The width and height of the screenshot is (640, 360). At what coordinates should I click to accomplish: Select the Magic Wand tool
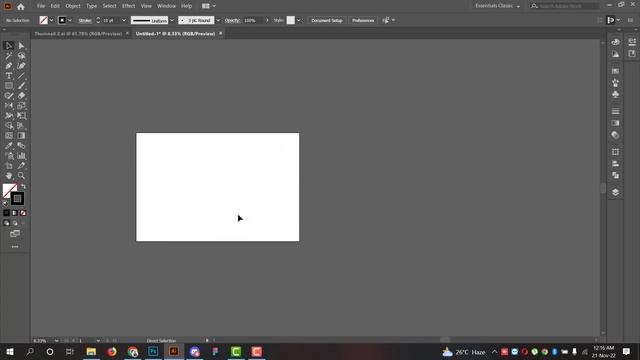click(x=9, y=56)
